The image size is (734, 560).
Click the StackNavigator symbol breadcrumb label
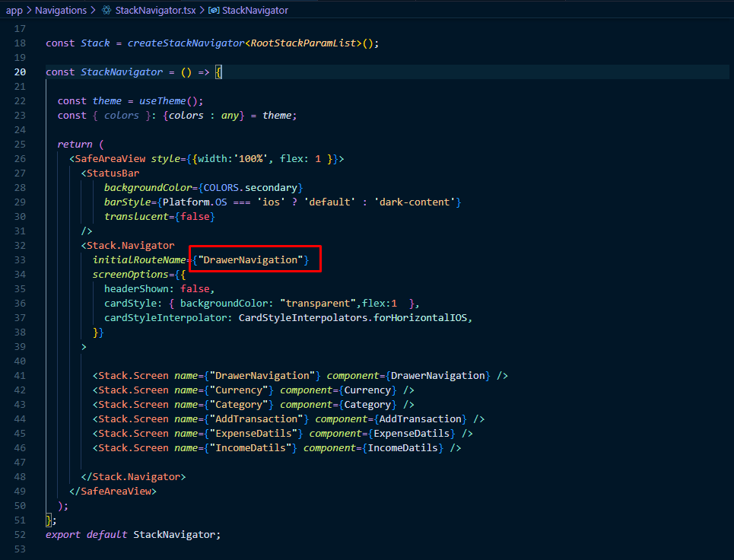[x=255, y=11]
